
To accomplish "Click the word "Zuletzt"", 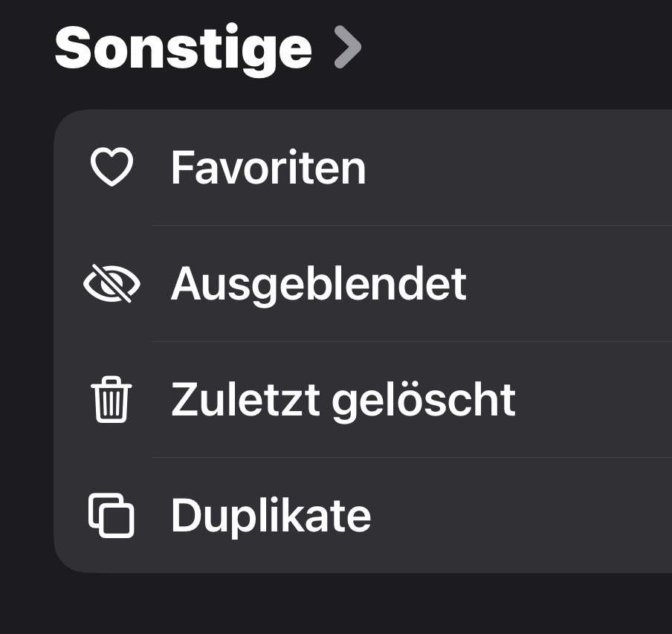I will click(245, 400).
